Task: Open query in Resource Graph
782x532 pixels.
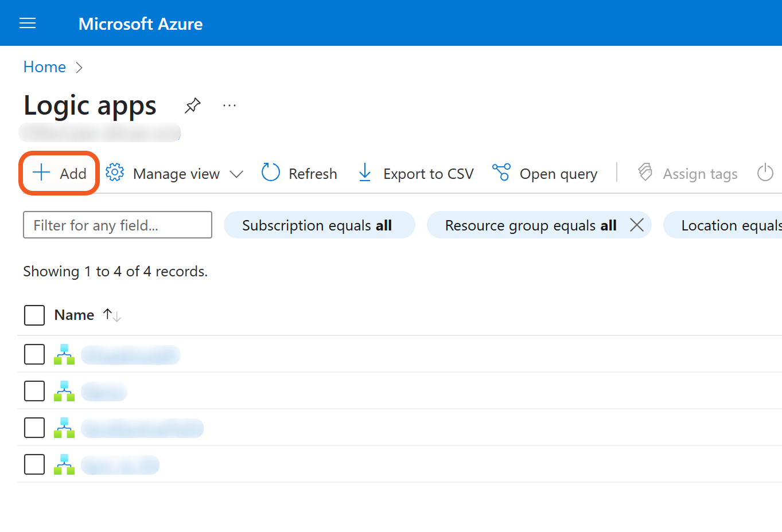Action: click(x=544, y=173)
